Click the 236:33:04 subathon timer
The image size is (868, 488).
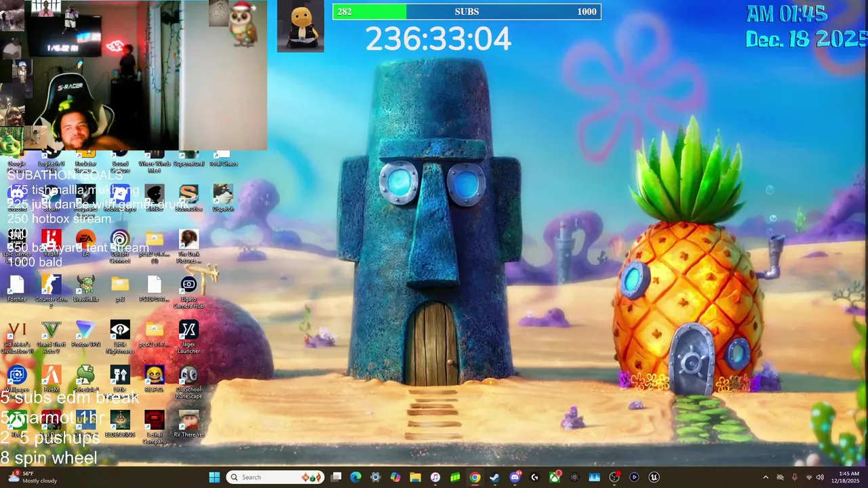click(x=438, y=39)
